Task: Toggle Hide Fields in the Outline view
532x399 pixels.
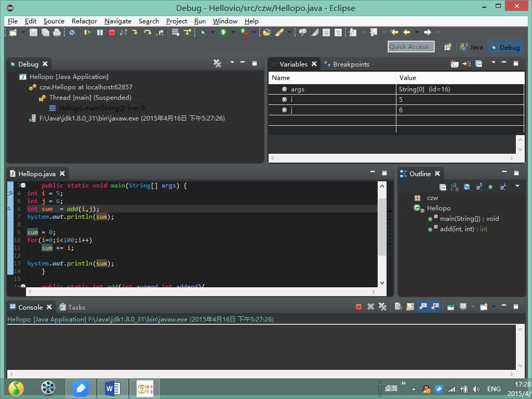Action: (x=467, y=187)
